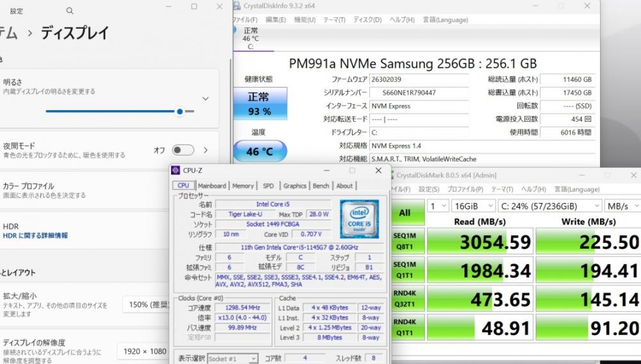641x364 pixels.
Task: Open the MB/s unit dropdown
Action: click(x=621, y=206)
